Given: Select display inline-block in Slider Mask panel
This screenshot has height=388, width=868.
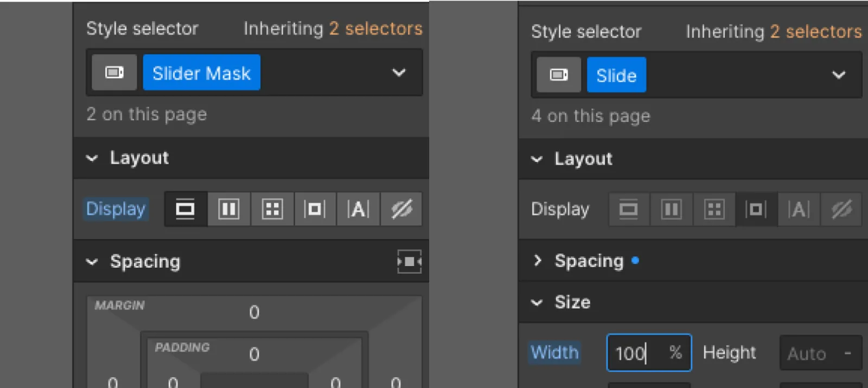Looking at the screenshot, I should point(315,209).
